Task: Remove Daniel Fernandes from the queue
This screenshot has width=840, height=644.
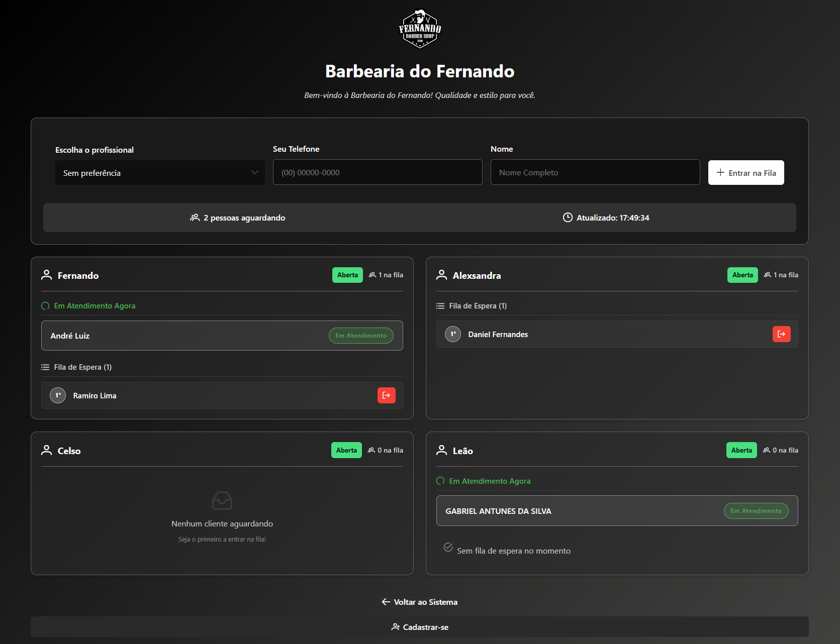Action: click(781, 334)
